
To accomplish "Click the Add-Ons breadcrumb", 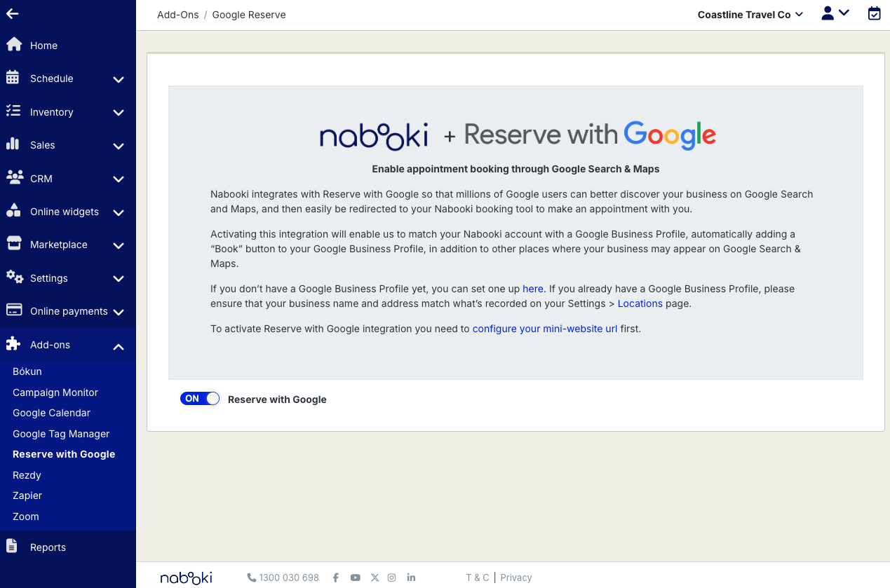I will [x=178, y=15].
